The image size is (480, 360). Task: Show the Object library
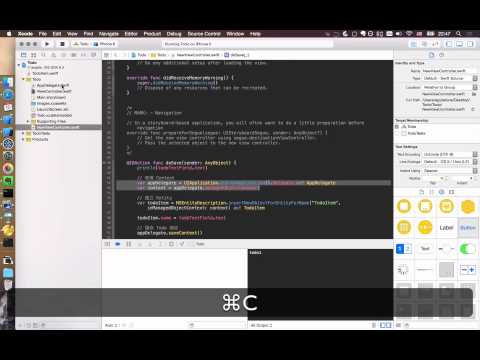pyautogui.click(x=441, y=192)
